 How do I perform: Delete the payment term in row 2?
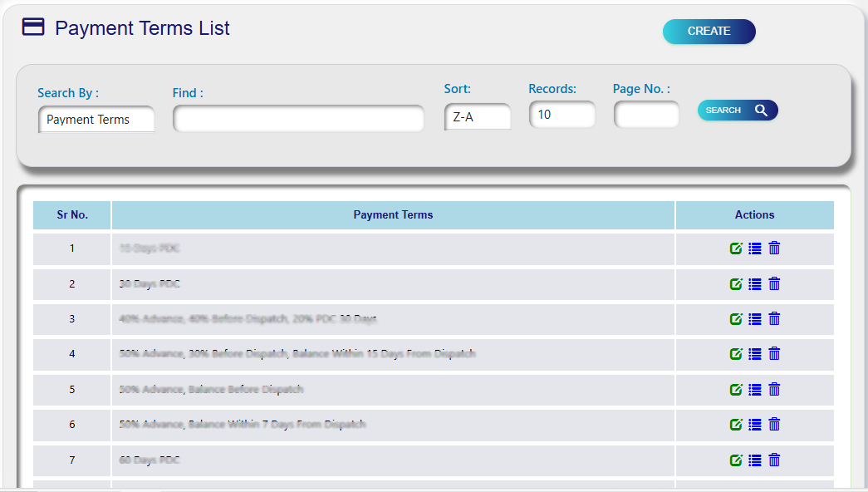tap(774, 283)
